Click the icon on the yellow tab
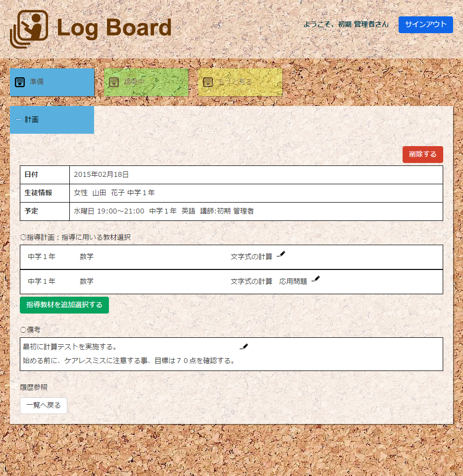This screenshot has width=463, height=476. tap(208, 82)
